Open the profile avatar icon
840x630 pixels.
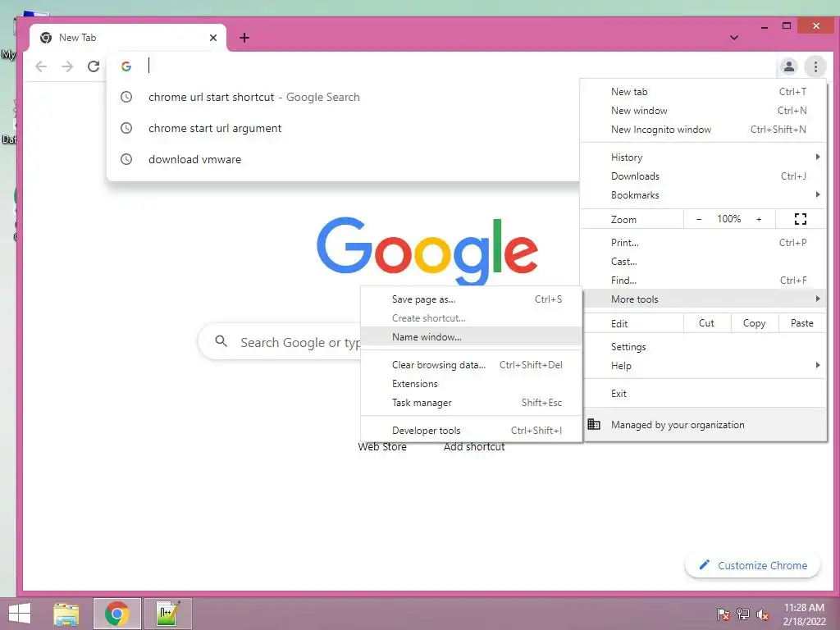click(x=788, y=66)
